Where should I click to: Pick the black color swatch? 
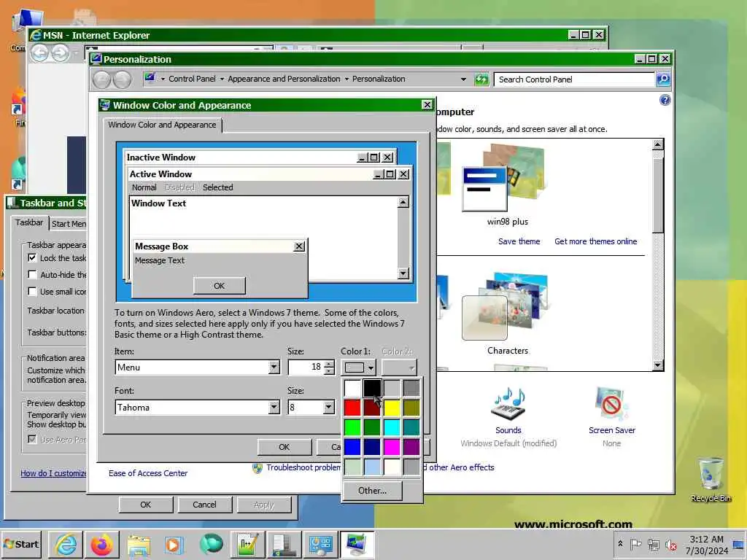(372, 388)
